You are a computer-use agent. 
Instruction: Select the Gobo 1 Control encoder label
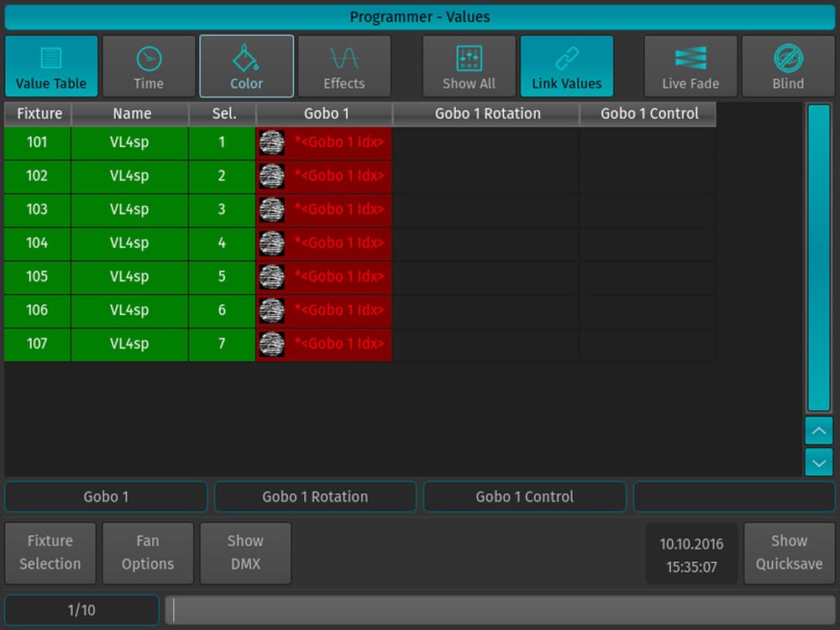(524, 496)
